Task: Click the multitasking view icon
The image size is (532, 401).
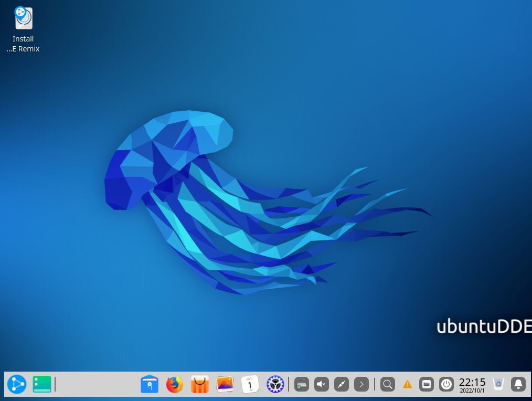Action: 42,384
